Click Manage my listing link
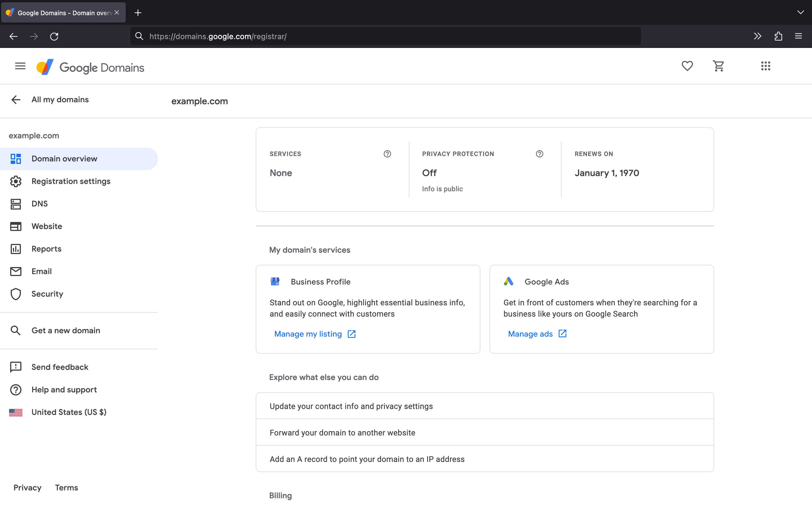Image resolution: width=812 pixels, height=507 pixels. (308, 333)
